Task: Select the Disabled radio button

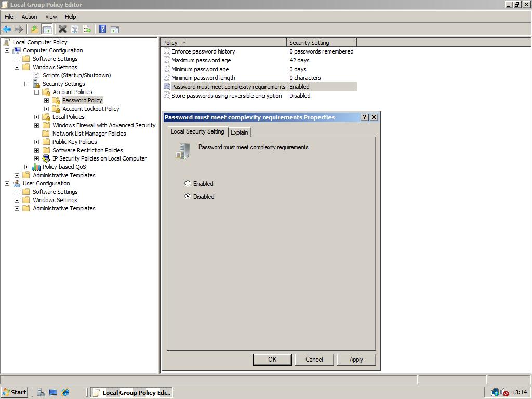Action: pos(187,196)
